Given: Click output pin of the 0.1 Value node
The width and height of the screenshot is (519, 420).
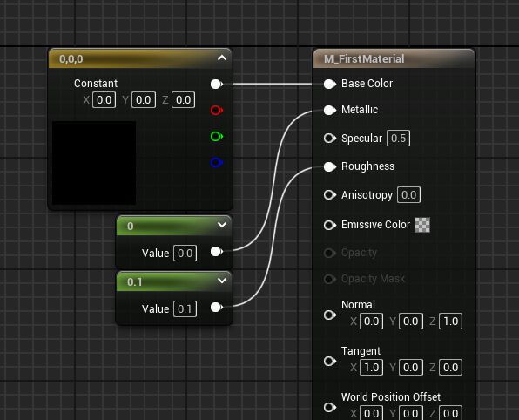Looking at the screenshot, I should (x=217, y=308).
